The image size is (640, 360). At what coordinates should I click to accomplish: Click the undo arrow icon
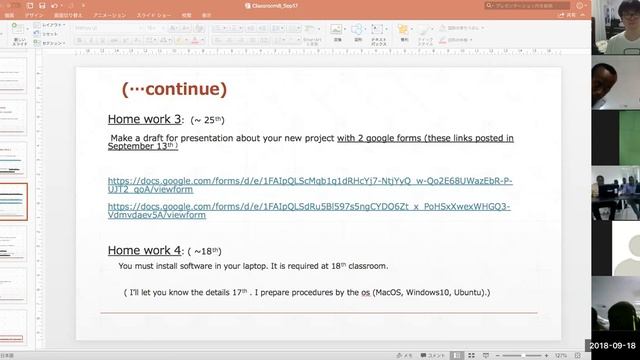click(x=54, y=6)
